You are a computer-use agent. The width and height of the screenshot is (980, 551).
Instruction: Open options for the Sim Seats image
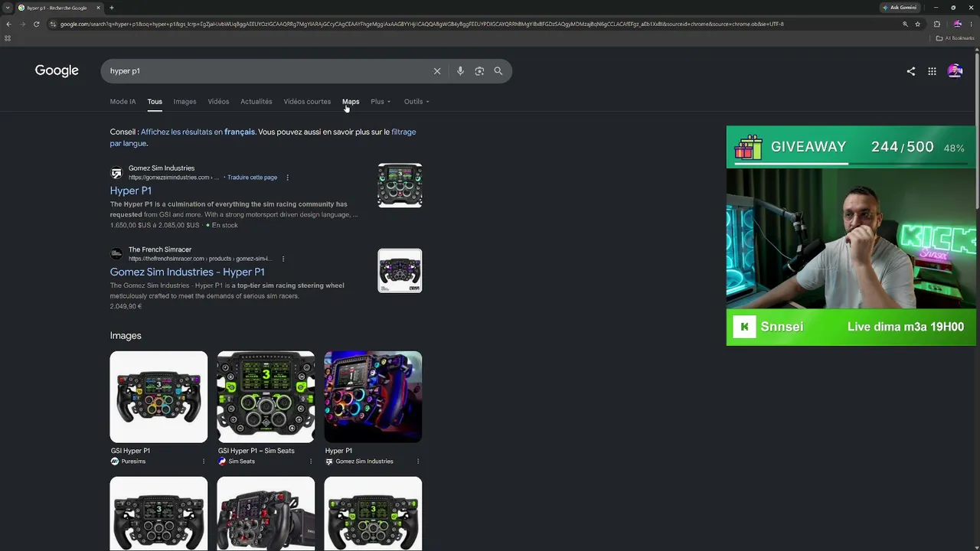(x=311, y=461)
